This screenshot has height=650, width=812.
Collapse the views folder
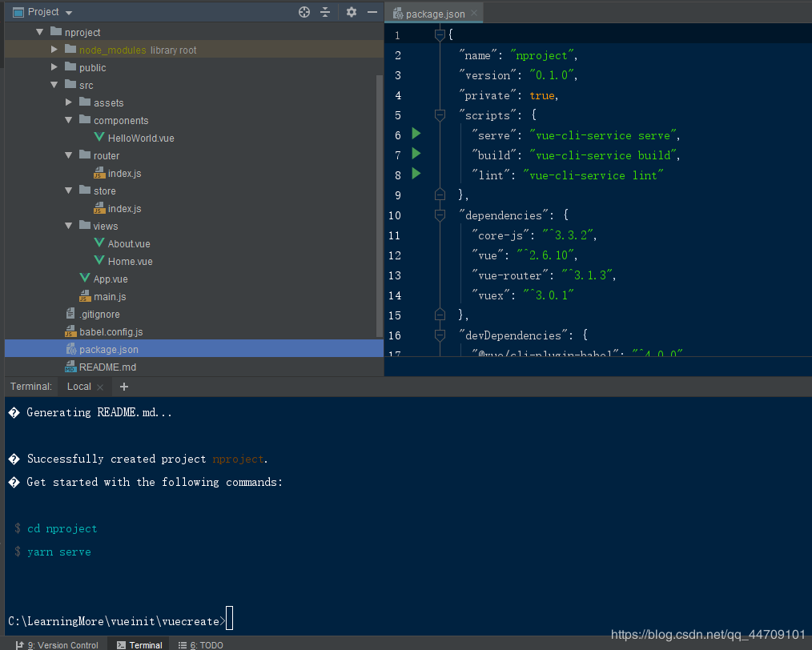coord(68,226)
